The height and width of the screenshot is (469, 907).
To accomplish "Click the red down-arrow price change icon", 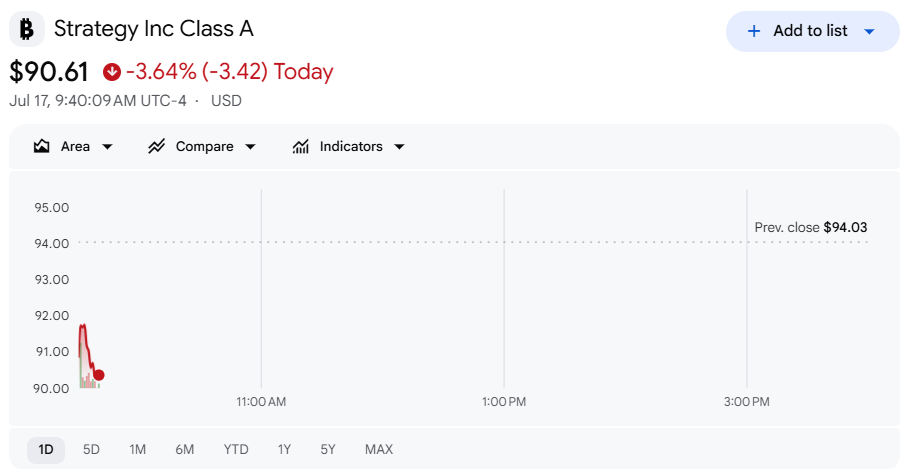I will tap(112, 72).
